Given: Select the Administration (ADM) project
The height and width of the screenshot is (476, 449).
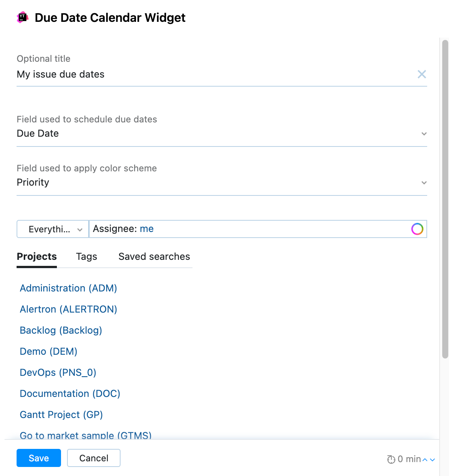Looking at the screenshot, I should tap(68, 288).
